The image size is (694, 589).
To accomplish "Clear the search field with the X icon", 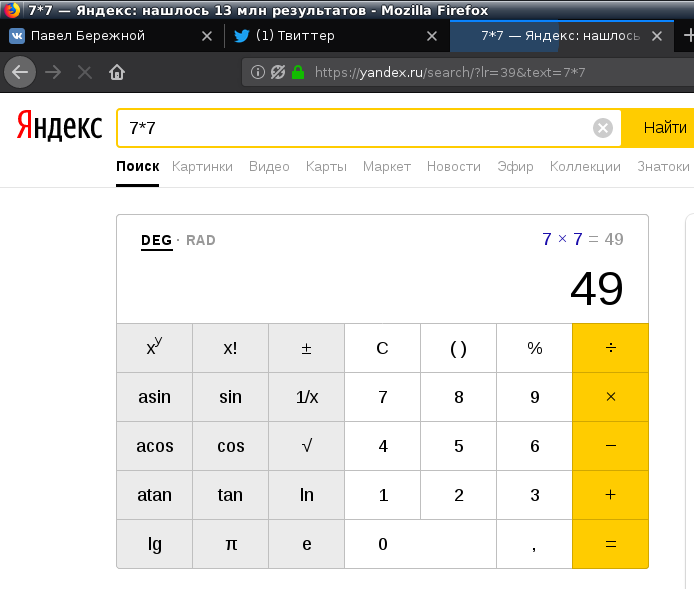I will (x=603, y=128).
